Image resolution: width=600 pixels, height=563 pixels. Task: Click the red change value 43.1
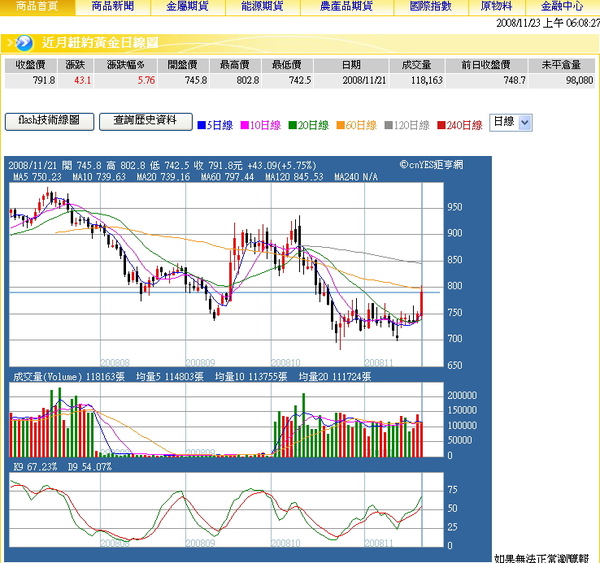coord(83,80)
